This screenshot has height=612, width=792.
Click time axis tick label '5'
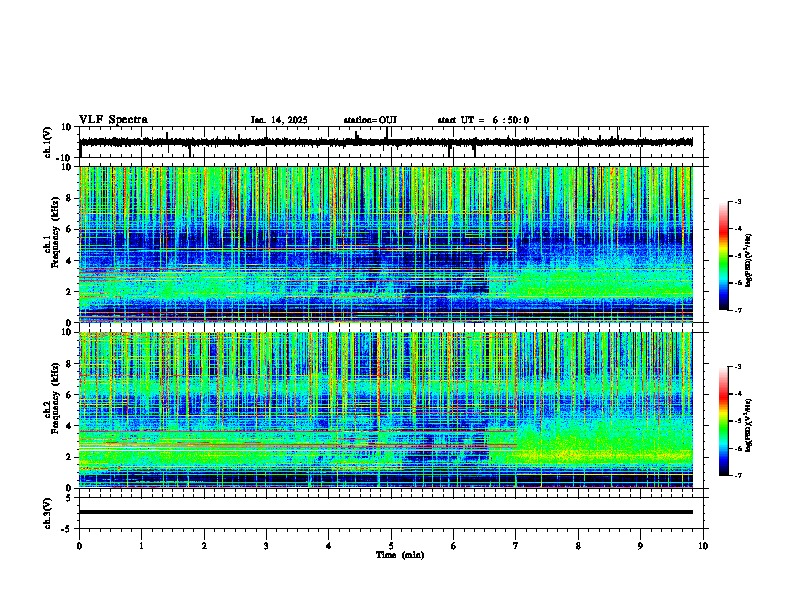[x=391, y=546]
